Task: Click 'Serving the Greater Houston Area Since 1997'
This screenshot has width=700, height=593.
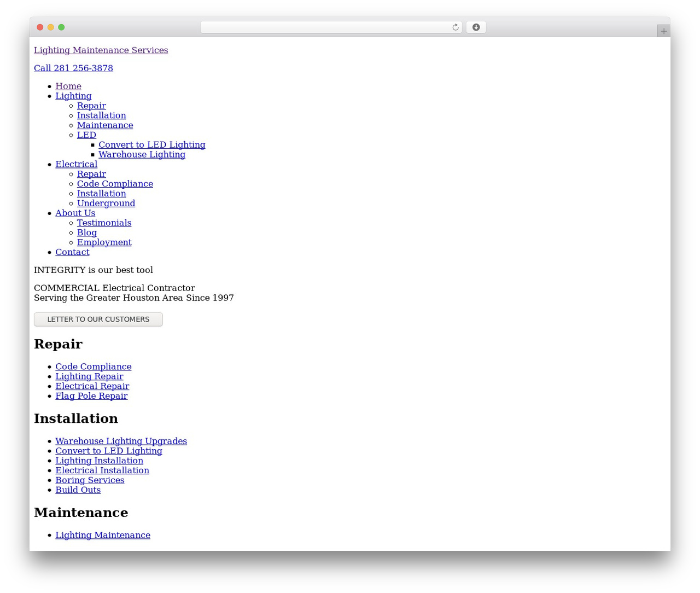Action: click(x=134, y=298)
